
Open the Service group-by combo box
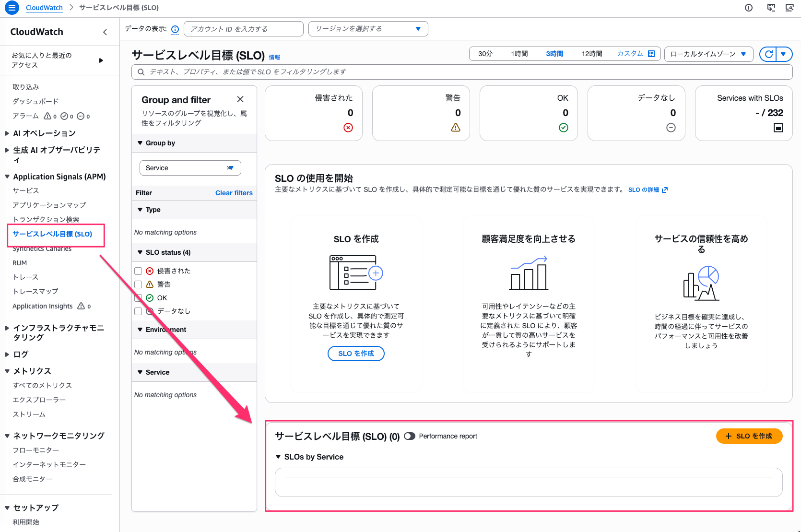tap(190, 167)
